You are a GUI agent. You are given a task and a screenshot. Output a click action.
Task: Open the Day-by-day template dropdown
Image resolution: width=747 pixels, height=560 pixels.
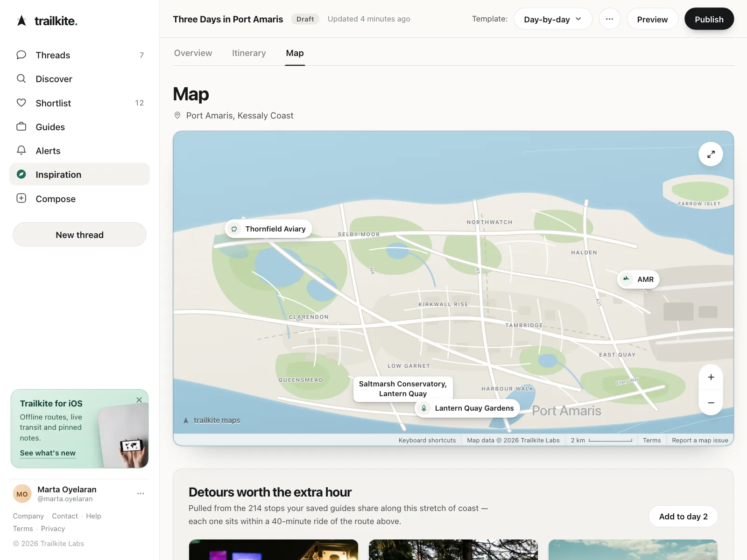point(553,19)
